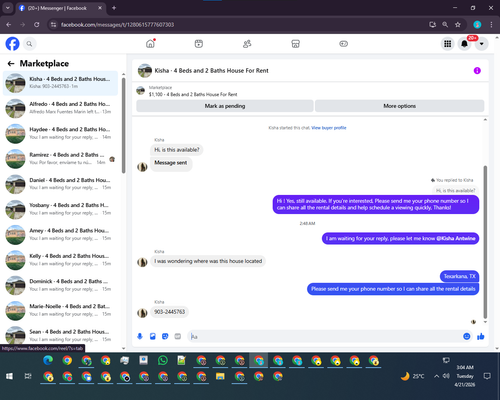Open Marie-Noelle conversation in list
Screen dimensions: 500x400
[x=60, y=311]
